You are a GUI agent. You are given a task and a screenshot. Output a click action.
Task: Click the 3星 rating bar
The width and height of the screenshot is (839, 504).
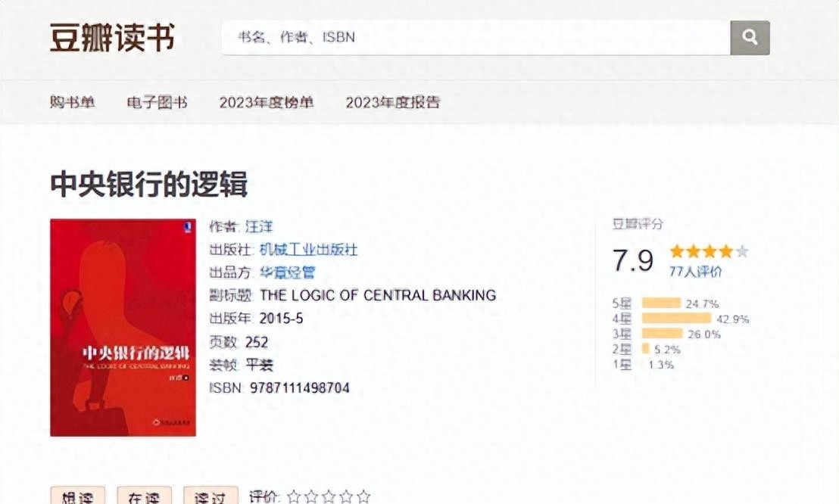tap(663, 333)
